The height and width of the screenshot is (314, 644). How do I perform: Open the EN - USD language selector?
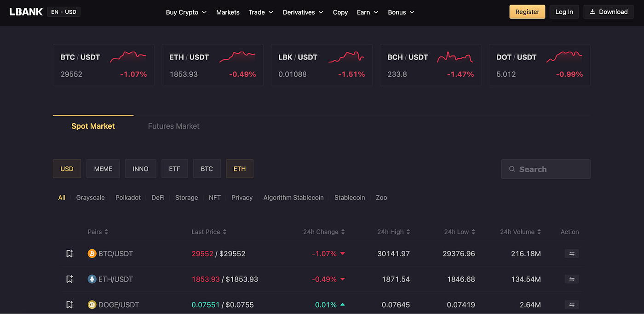coord(63,11)
